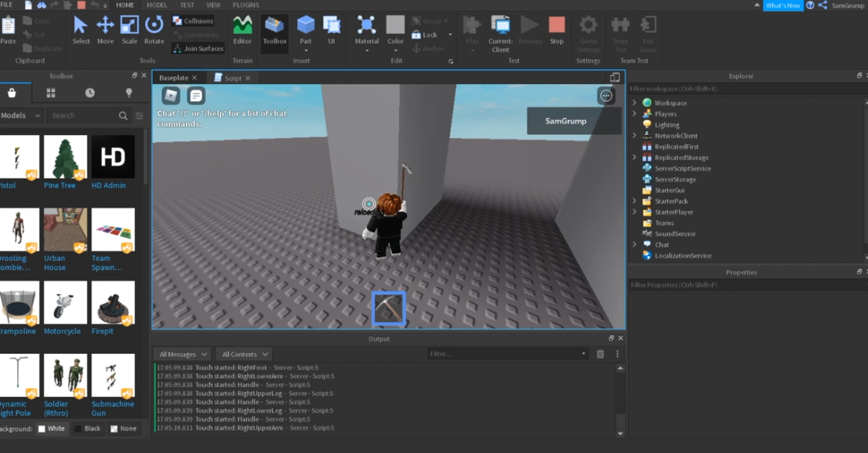The height and width of the screenshot is (453, 868).
Task: Click the help question mark icon
Action: [x=810, y=5]
